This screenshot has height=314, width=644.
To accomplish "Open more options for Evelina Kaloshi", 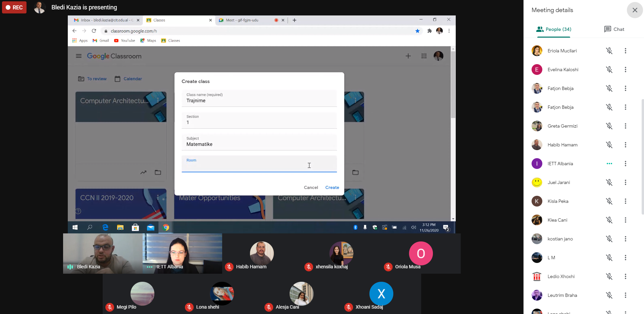I will 625,70.
